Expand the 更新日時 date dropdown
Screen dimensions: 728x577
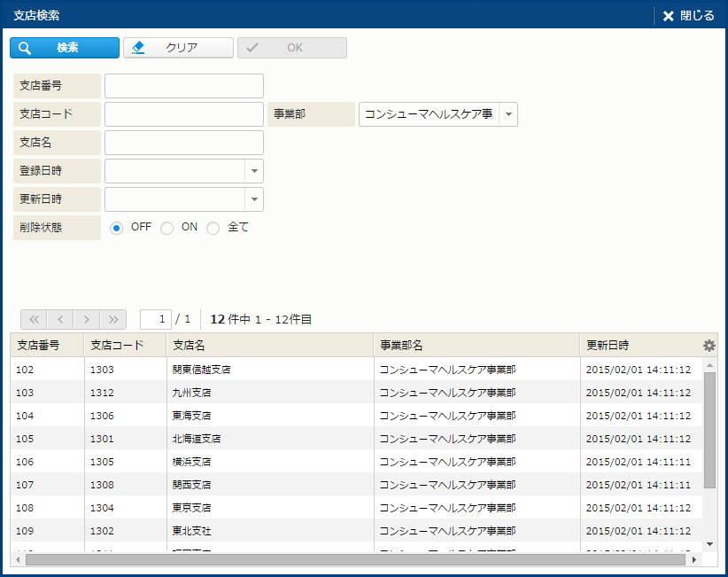point(254,199)
